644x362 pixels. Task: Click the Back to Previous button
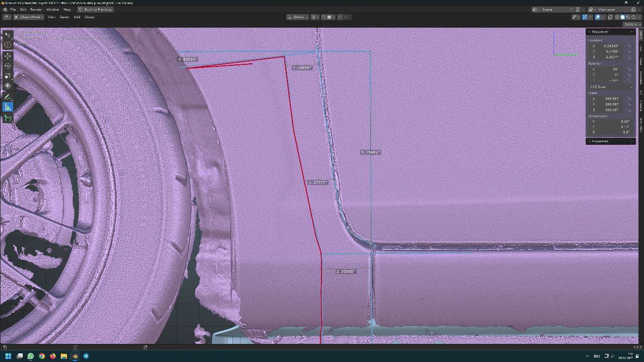pos(95,10)
